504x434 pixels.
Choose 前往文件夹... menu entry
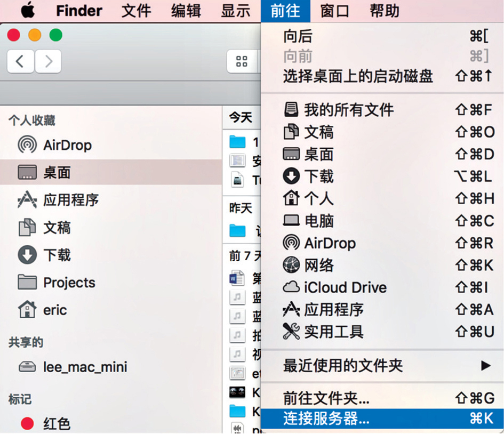tap(326, 397)
